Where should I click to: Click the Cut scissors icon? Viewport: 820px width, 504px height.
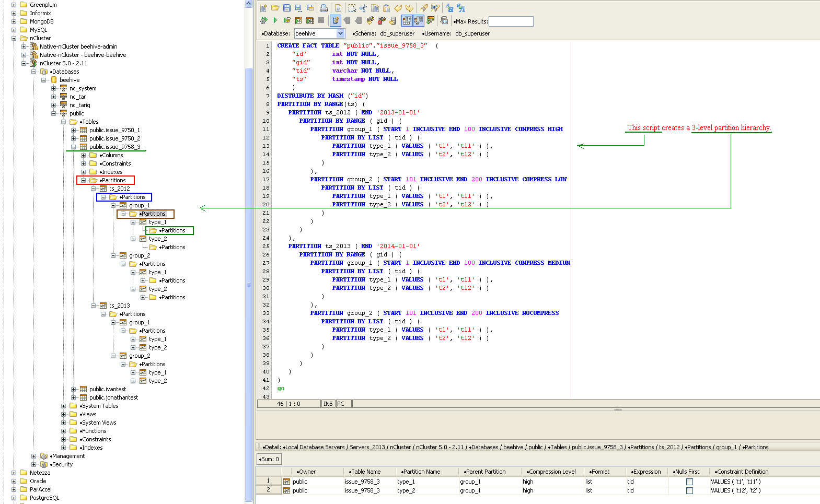pyautogui.click(x=363, y=8)
